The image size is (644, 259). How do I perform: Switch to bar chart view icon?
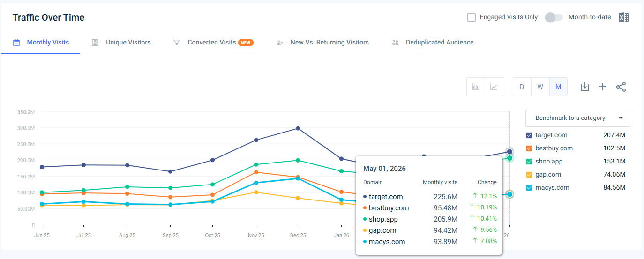pos(475,87)
